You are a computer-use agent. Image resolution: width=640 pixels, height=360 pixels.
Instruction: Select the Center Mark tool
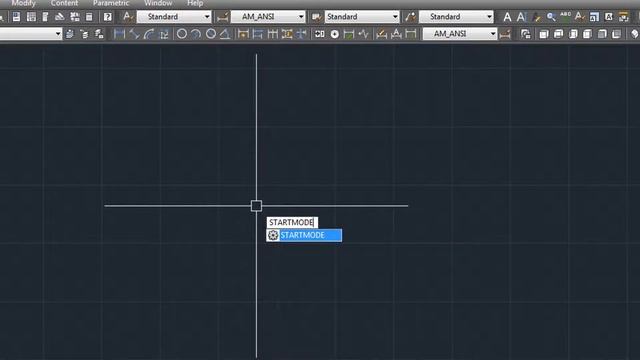[x=335, y=34]
